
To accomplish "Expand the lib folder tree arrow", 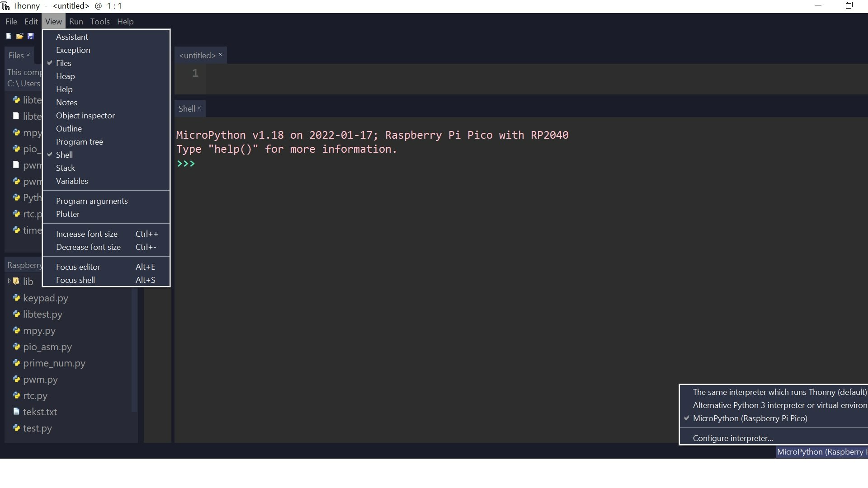I will click(x=9, y=281).
